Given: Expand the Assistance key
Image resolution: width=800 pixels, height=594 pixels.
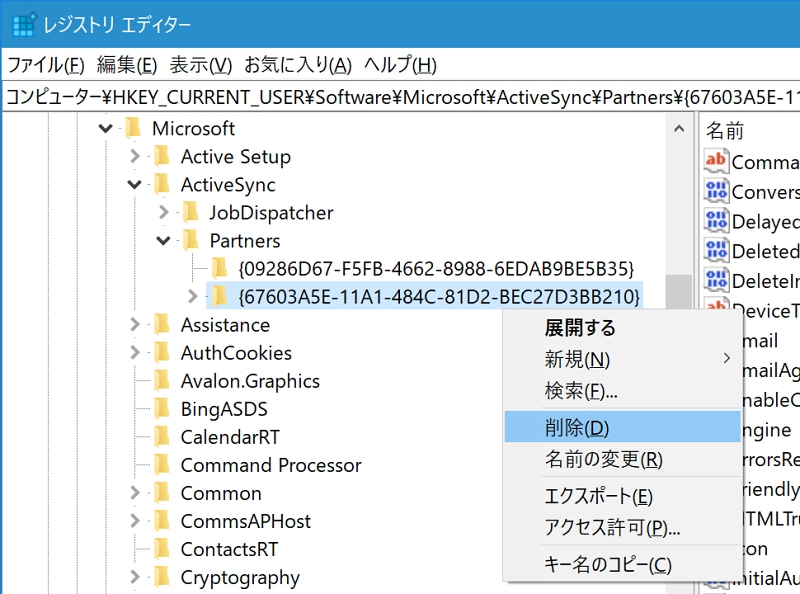Looking at the screenshot, I should tap(135, 325).
